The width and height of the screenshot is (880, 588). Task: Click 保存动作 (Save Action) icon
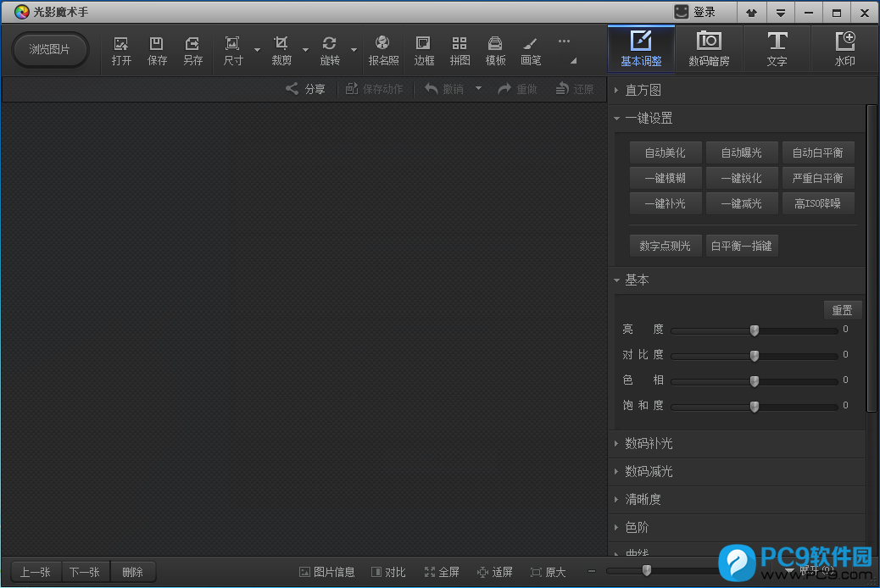374,89
